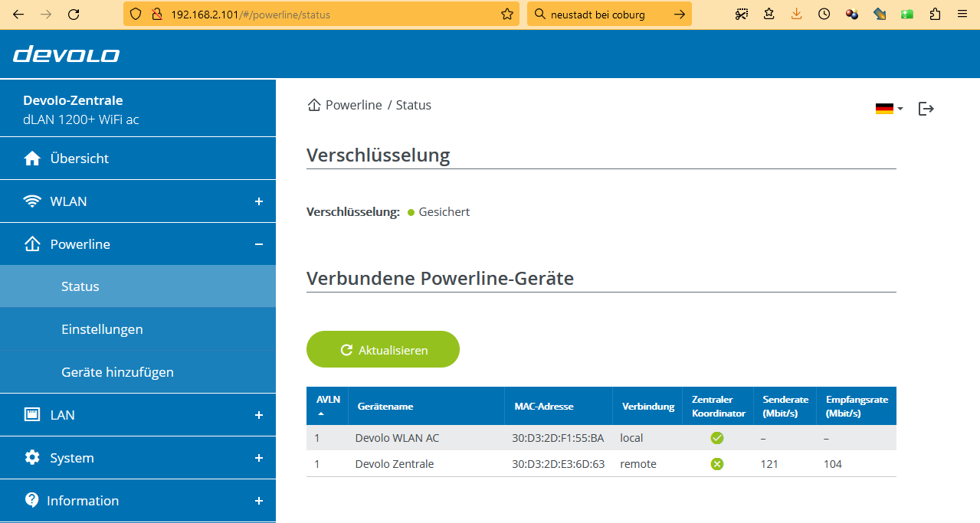Click the three colored balls extension icon
Screen dimensions: 980x523
click(852, 14)
